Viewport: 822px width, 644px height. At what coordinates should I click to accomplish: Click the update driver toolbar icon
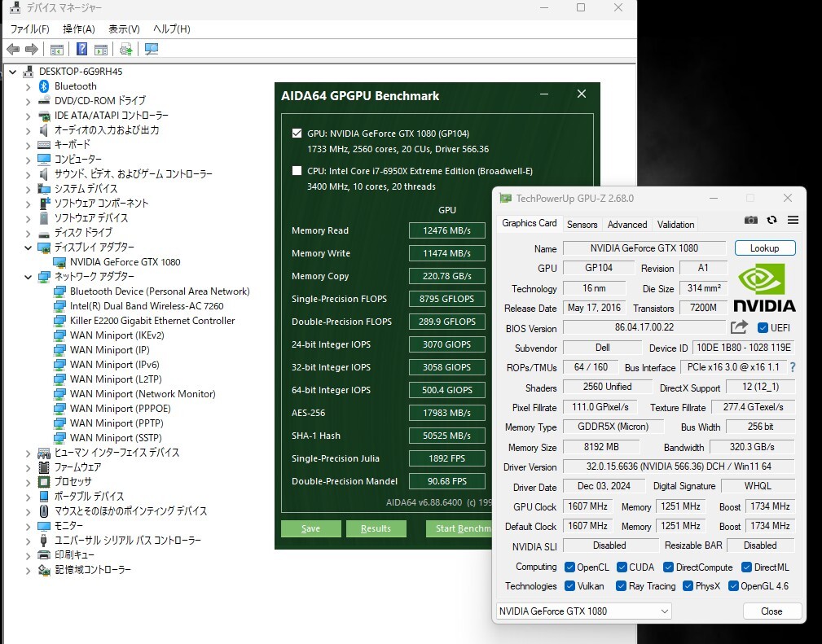click(x=126, y=50)
